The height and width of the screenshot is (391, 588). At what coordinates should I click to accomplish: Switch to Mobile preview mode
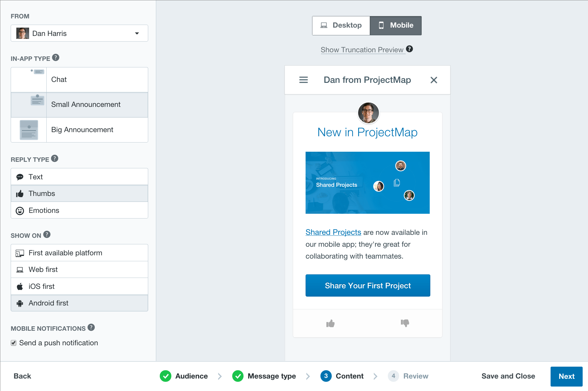pos(396,25)
